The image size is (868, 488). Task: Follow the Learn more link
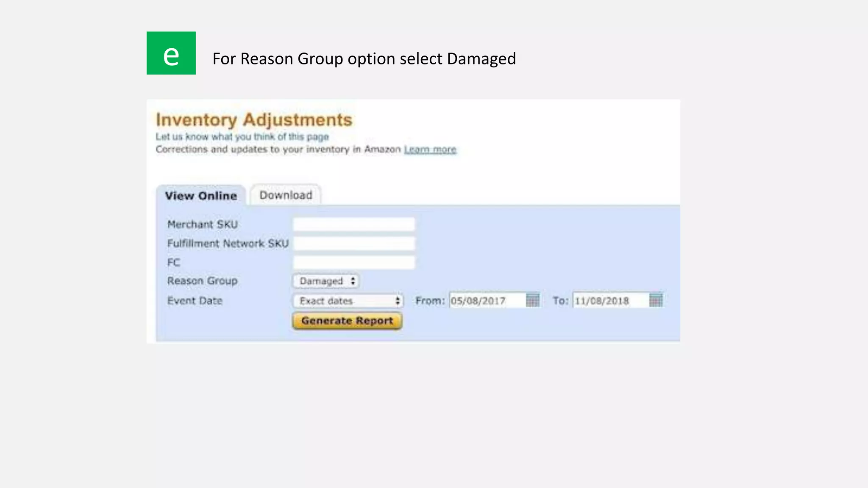coord(430,150)
